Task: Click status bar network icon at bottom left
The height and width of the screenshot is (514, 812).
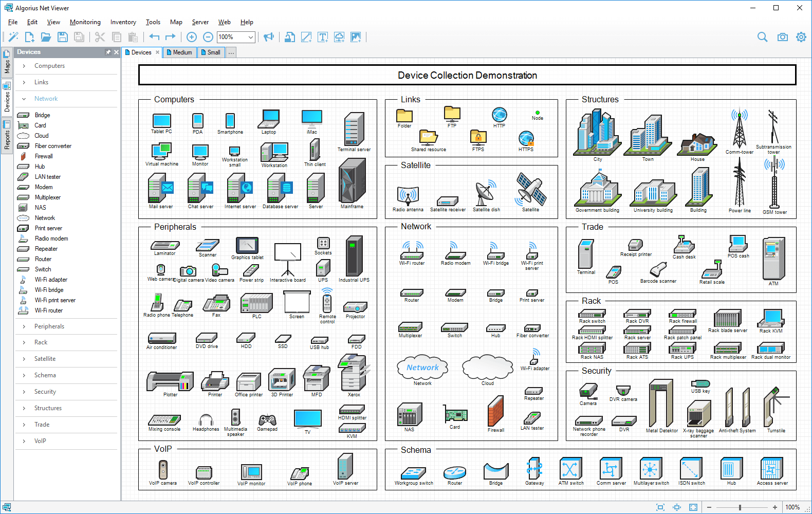Action: pyautogui.click(x=7, y=507)
